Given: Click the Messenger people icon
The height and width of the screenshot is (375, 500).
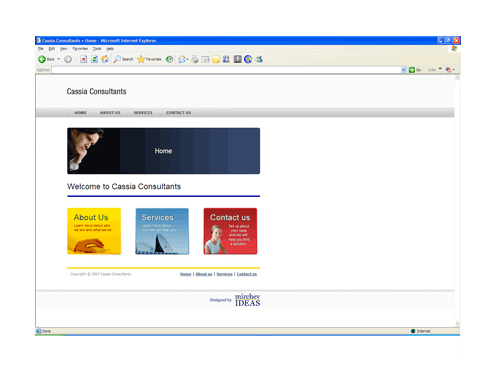Looking at the screenshot, I should (x=259, y=59).
